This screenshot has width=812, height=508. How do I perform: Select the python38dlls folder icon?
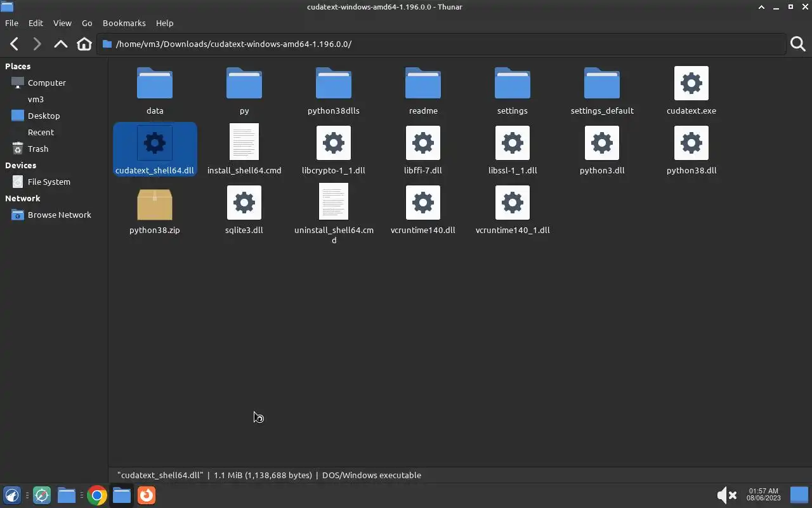pos(334,83)
